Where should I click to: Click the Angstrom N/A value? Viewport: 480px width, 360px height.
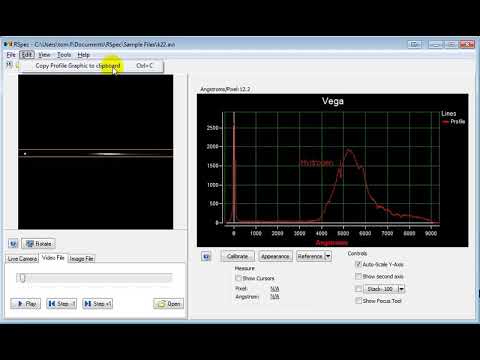coord(275,297)
